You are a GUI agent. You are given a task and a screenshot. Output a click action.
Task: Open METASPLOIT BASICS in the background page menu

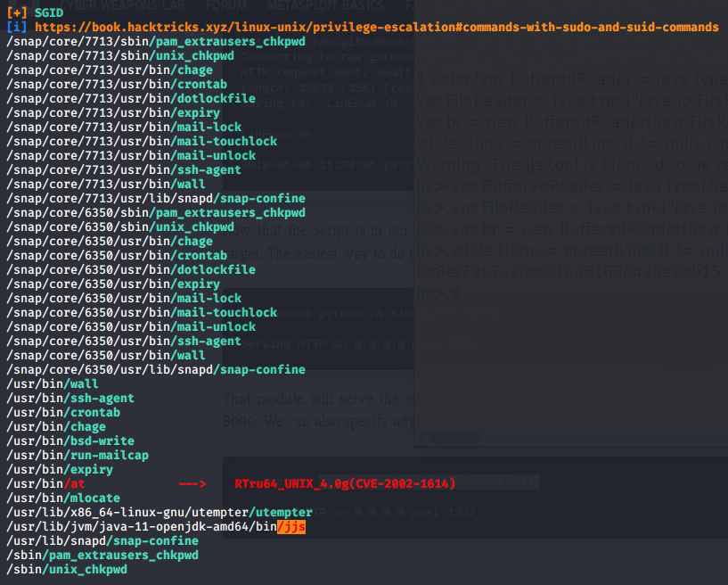325,5
